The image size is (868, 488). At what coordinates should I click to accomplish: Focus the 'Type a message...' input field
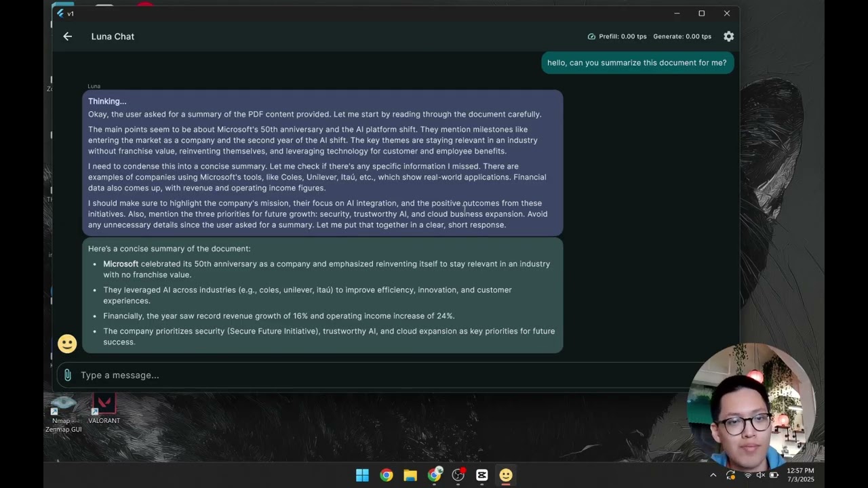coord(380,375)
